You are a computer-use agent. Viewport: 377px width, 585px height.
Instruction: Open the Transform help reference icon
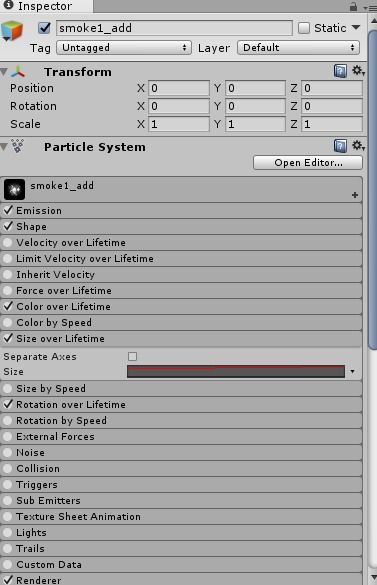point(340,71)
